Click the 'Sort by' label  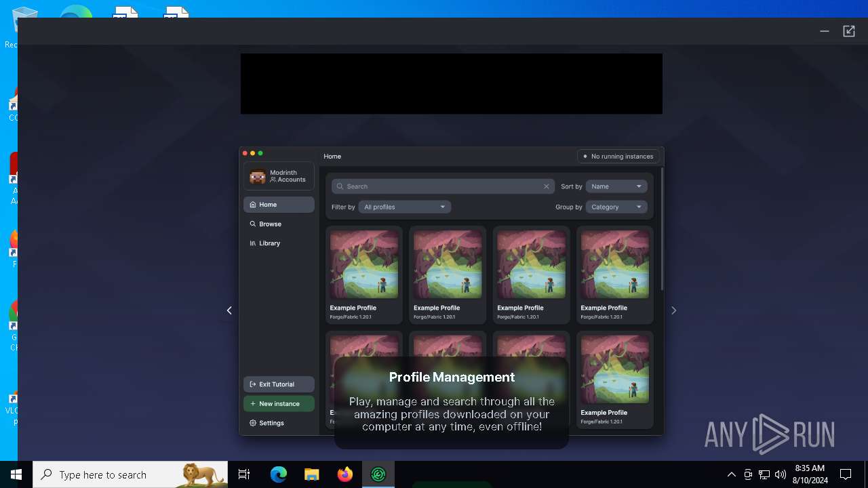click(572, 186)
